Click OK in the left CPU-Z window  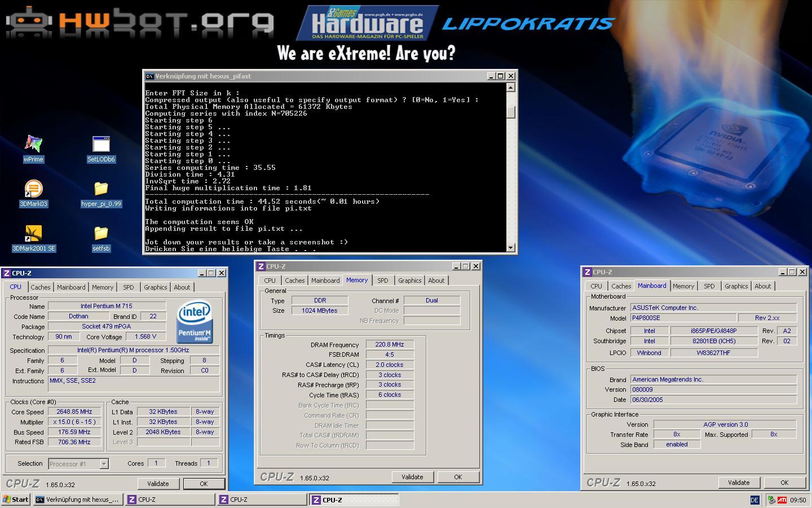204,484
